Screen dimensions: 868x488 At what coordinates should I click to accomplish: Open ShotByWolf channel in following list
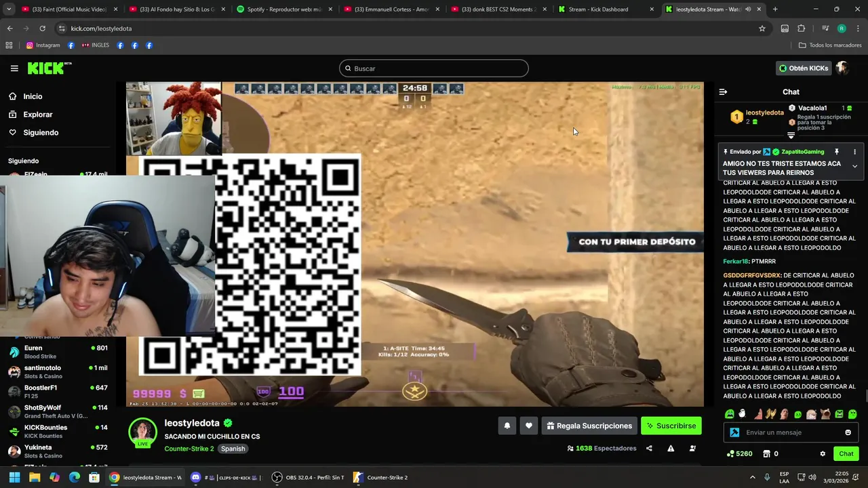(58, 411)
